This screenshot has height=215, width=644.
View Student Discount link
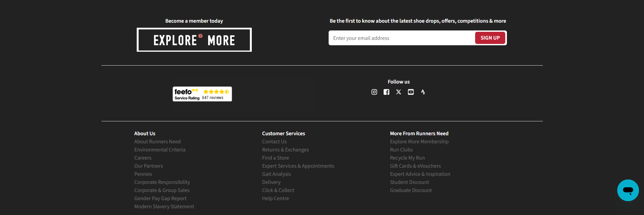409,182
